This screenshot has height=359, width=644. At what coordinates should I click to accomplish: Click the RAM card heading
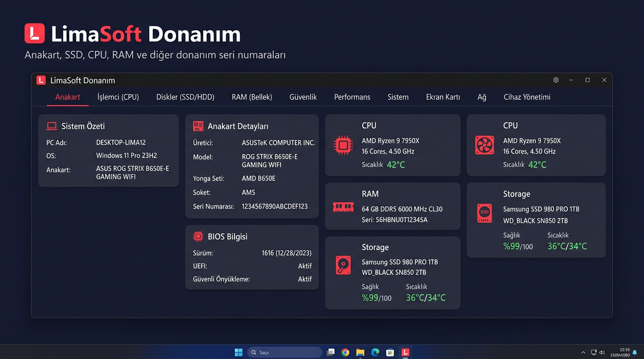click(370, 194)
